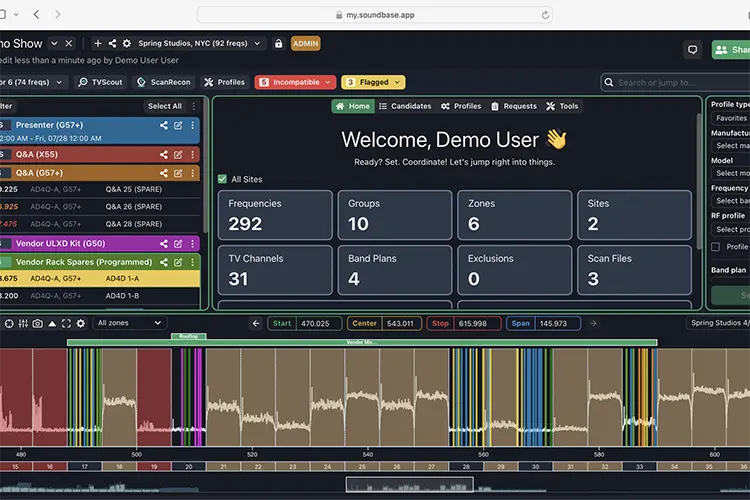Switch to the Candidates tab
The height and width of the screenshot is (500, 750).
(405, 106)
